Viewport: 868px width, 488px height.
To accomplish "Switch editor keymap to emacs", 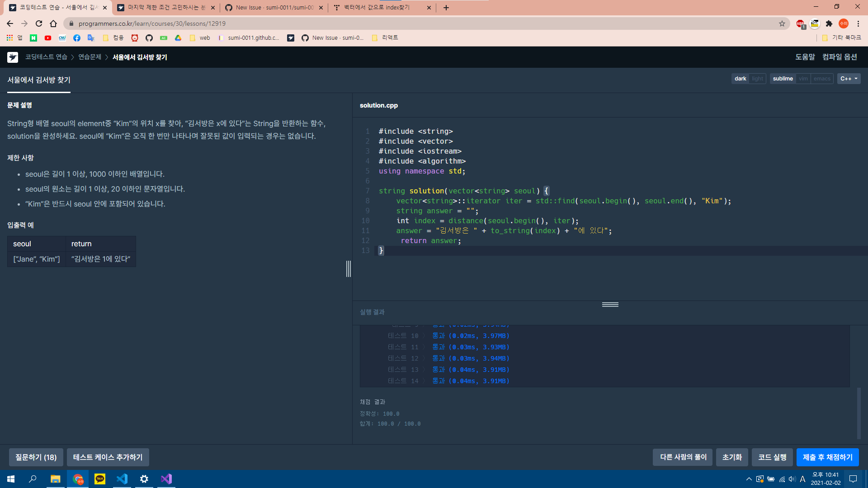I will [822, 79].
